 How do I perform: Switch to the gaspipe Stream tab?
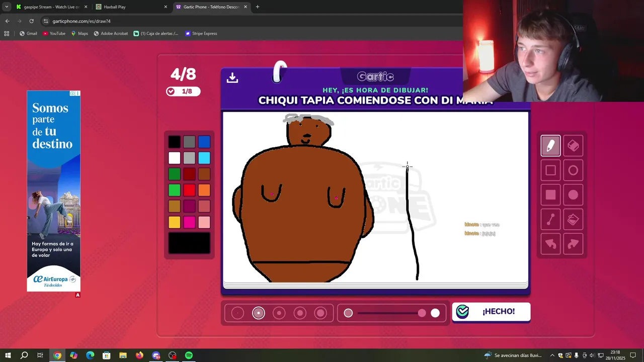point(52,7)
